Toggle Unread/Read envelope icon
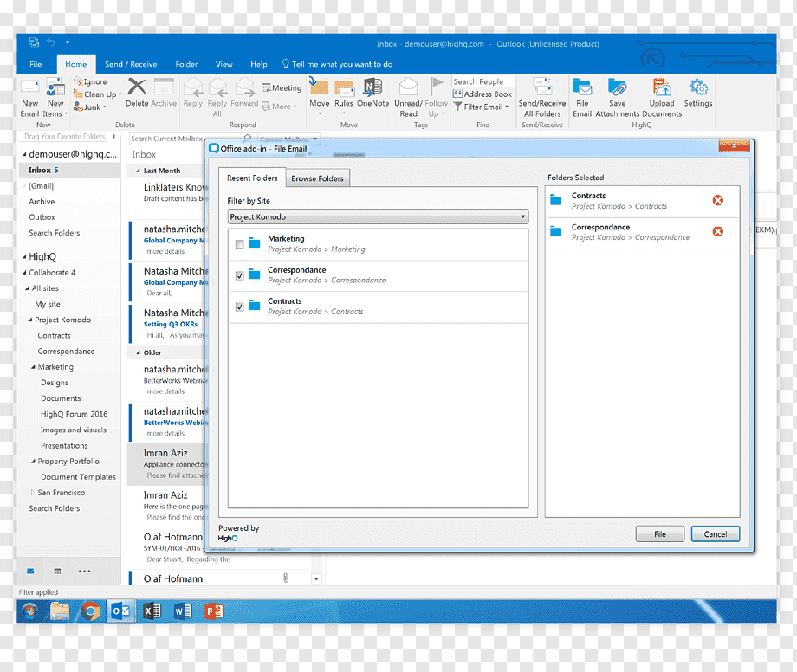 [x=408, y=87]
